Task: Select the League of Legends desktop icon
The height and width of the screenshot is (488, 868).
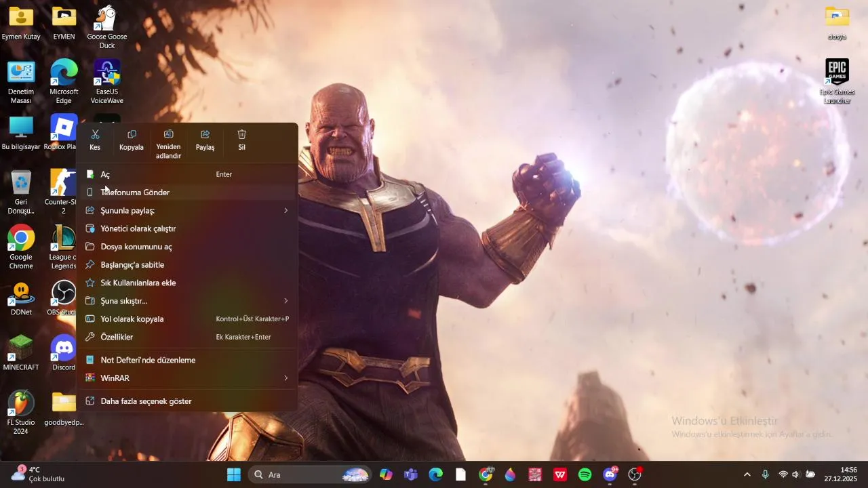Action: (63, 247)
